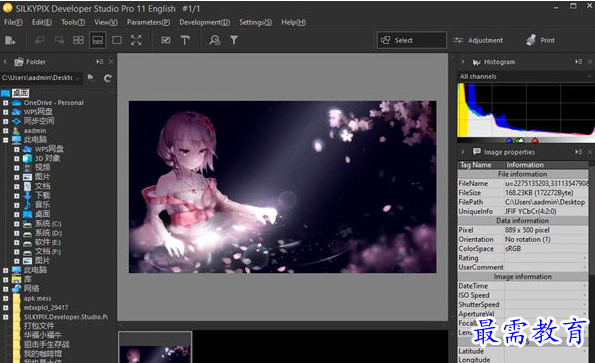This screenshot has height=363, width=595.
Task: Expand the 3D 对象 folder node
Action: (x=17, y=159)
